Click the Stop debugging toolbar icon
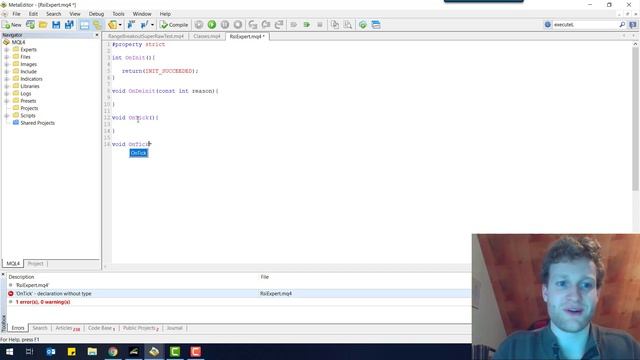The image size is (640, 360). tap(238, 25)
